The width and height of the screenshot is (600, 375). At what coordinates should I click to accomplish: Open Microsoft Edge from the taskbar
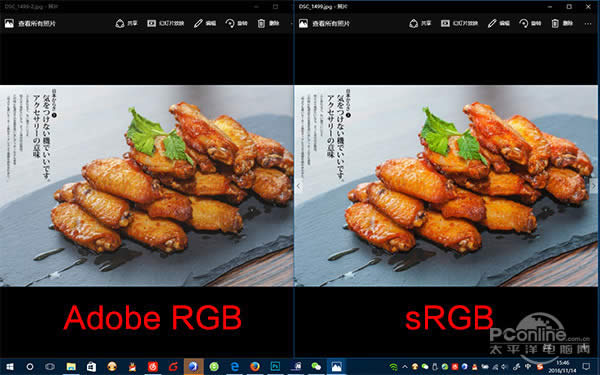pos(234,367)
